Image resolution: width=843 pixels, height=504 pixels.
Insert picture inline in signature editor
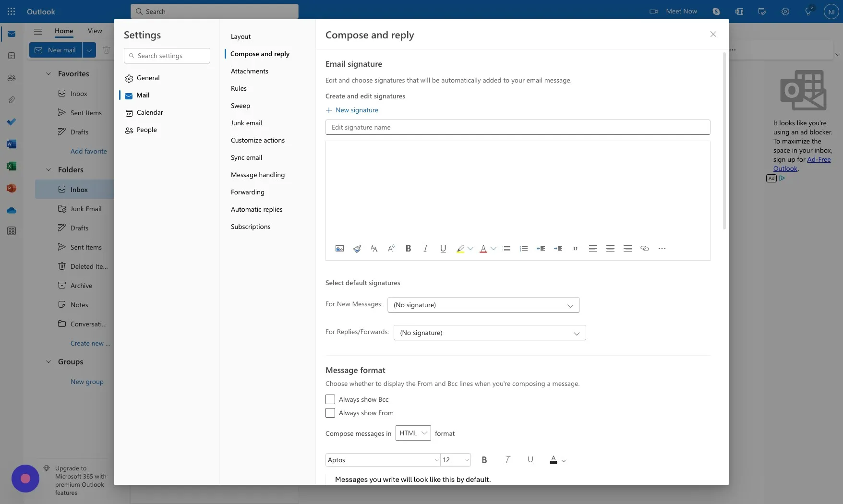coord(339,249)
